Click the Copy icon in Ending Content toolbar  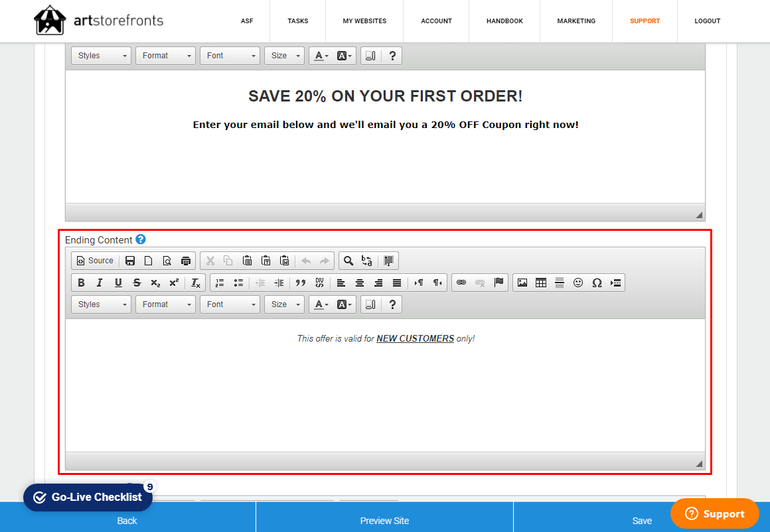tap(228, 261)
